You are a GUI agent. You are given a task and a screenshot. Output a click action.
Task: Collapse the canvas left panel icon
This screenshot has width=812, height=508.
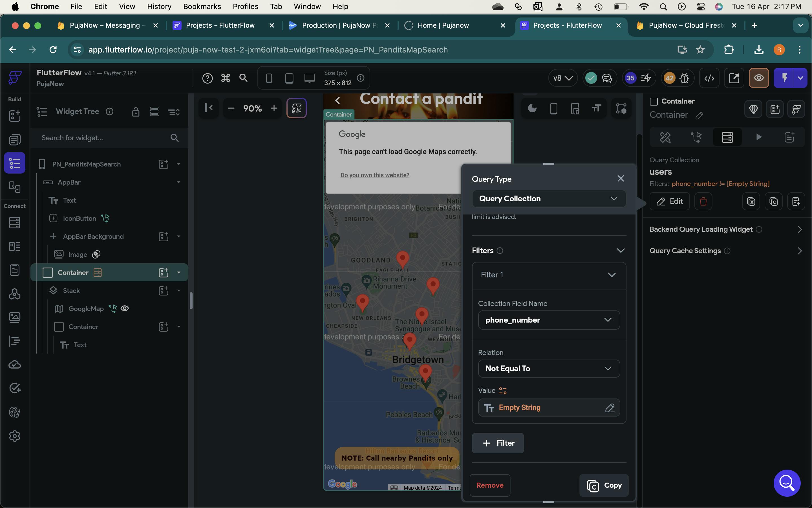pyautogui.click(x=208, y=108)
